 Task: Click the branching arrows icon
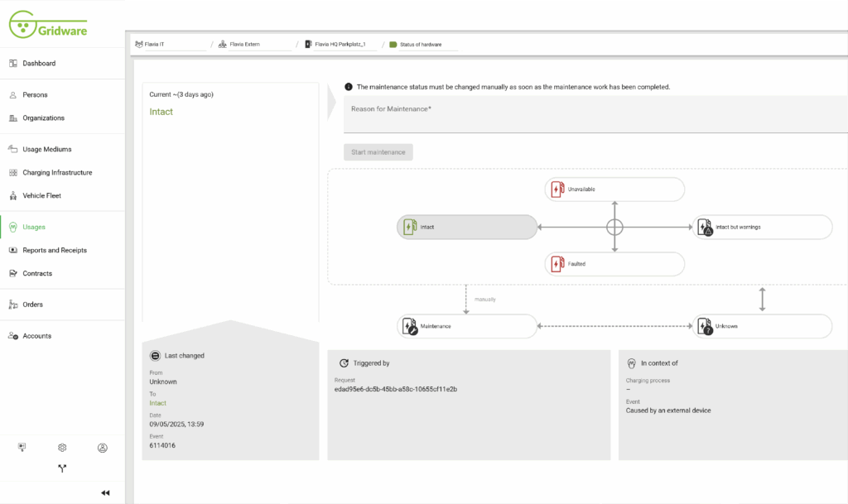click(x=62, y=468)
